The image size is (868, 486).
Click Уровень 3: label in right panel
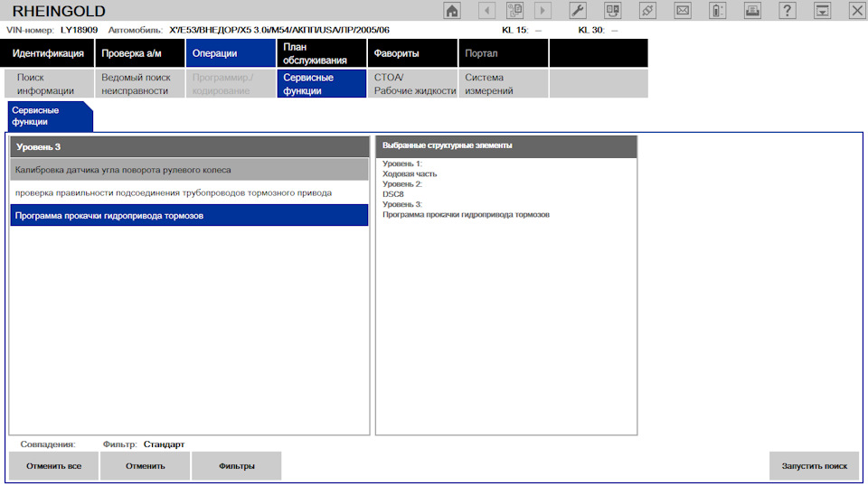402,204
